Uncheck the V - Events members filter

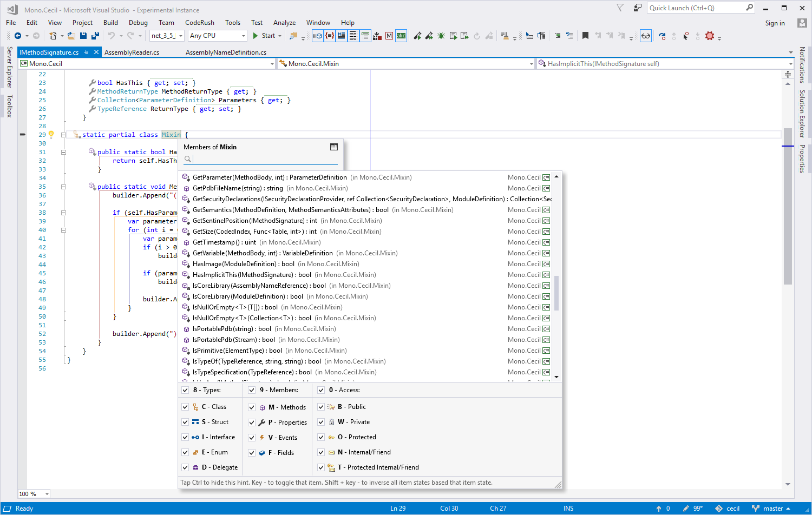pyautogui.click(x=252, y=437)
